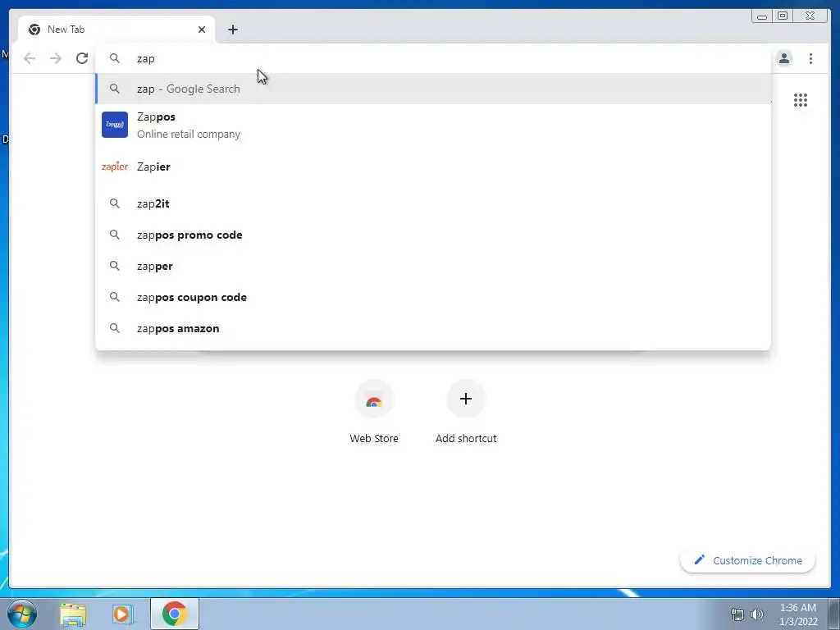
Task: Open network tray icon
Action: 737,614
